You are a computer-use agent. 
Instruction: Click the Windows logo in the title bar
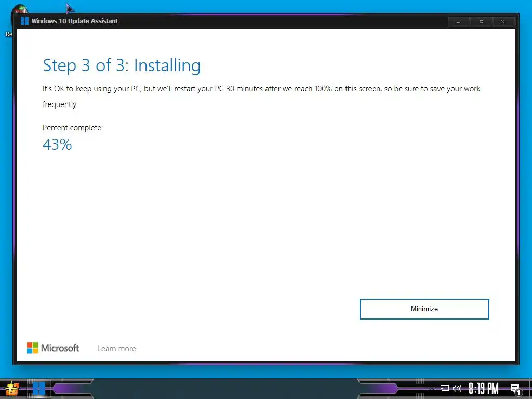point(24,21)
